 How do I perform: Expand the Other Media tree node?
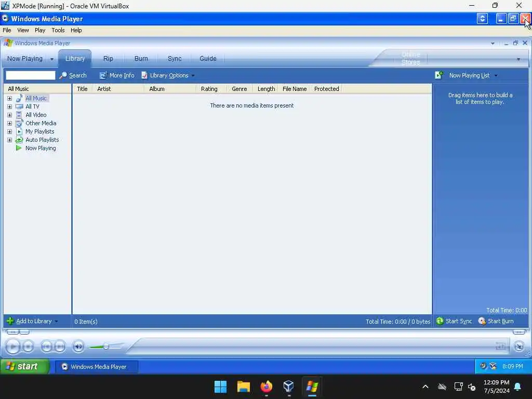(9, 123)
